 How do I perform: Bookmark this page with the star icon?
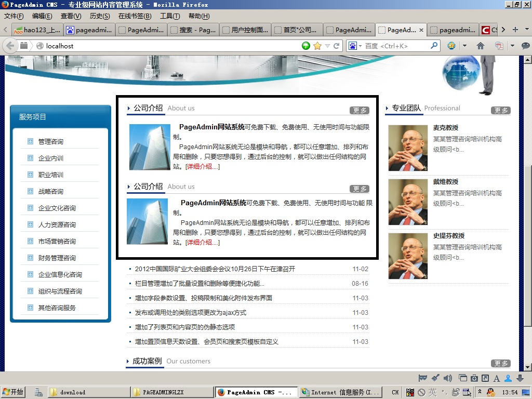[x=317, y=46]
